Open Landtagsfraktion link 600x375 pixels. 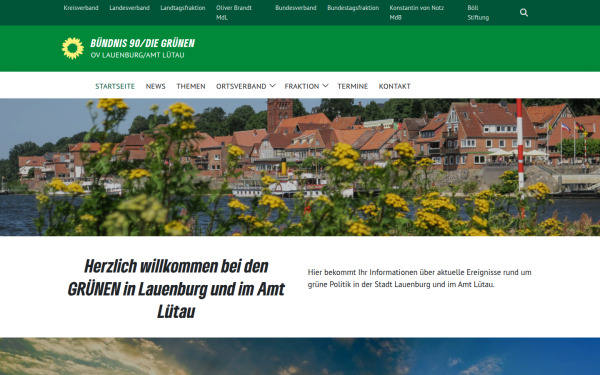183,8
